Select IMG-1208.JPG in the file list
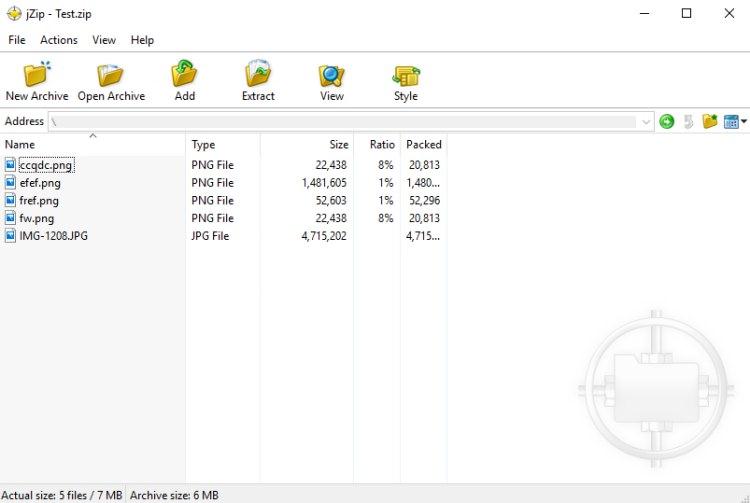 53,236
